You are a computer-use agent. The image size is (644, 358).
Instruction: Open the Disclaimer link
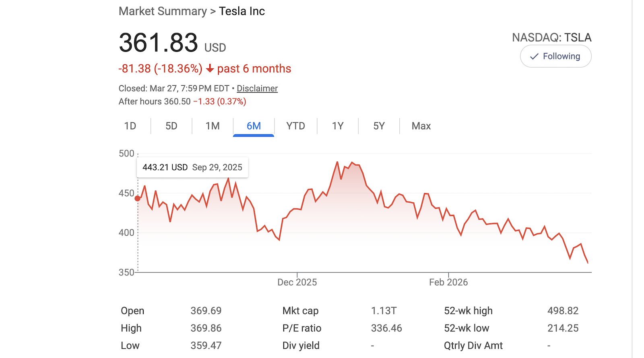click(257, 88)
